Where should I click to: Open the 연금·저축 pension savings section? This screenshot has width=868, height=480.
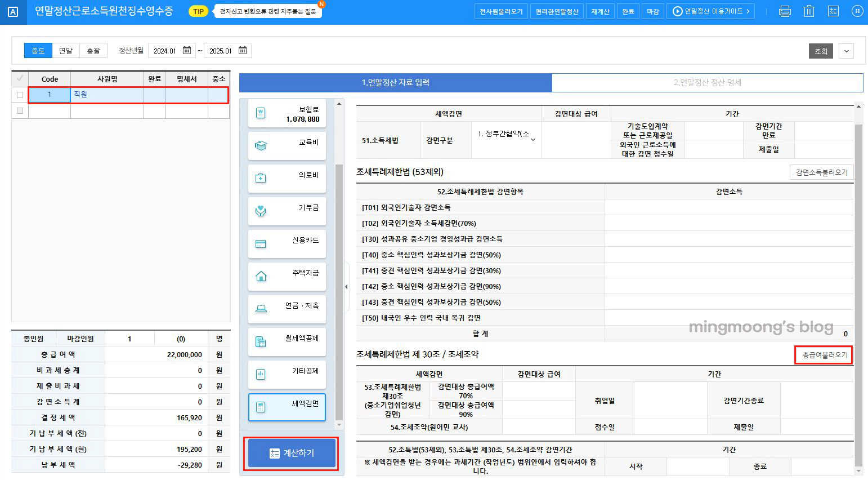click(287, 309)
